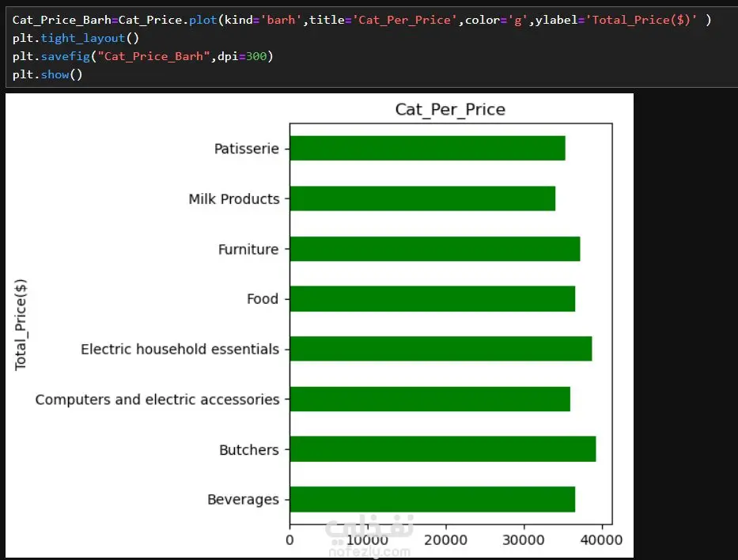The width and height of the screenshot is (738, 560).
Task: Click the 0 tick on x-axis
Action: pyautogui.click(x=290, y=540)
